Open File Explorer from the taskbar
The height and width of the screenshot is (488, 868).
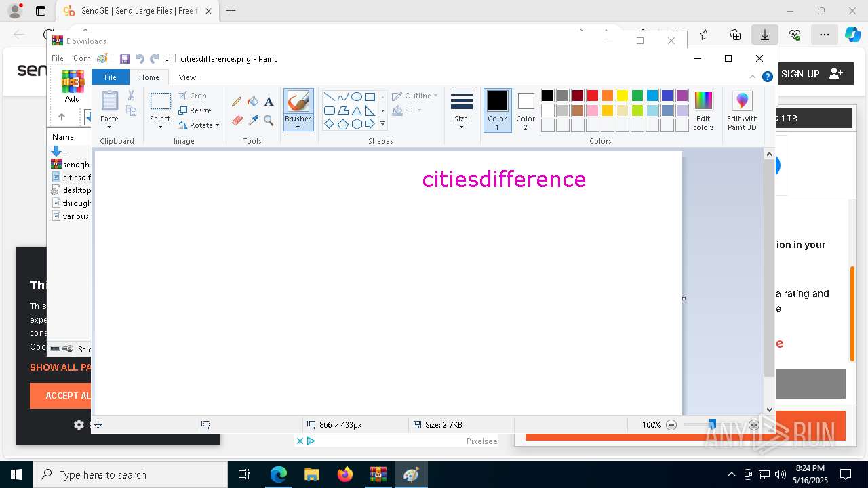point(311,474)
